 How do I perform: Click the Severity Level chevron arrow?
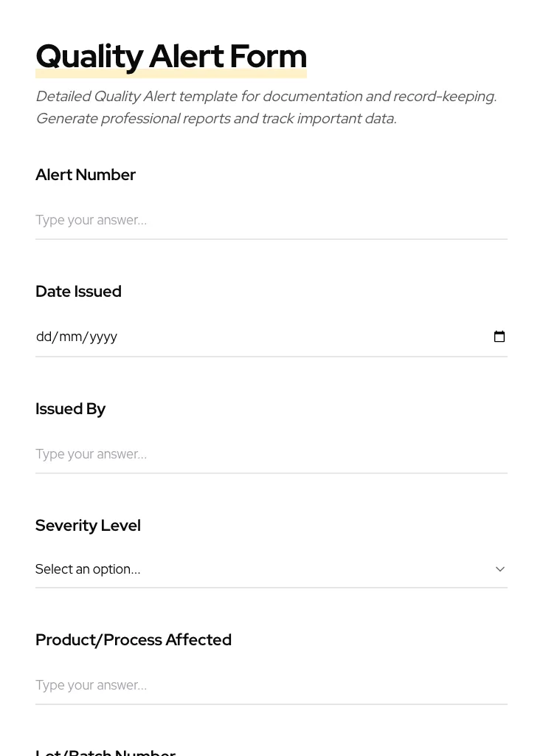500,569
